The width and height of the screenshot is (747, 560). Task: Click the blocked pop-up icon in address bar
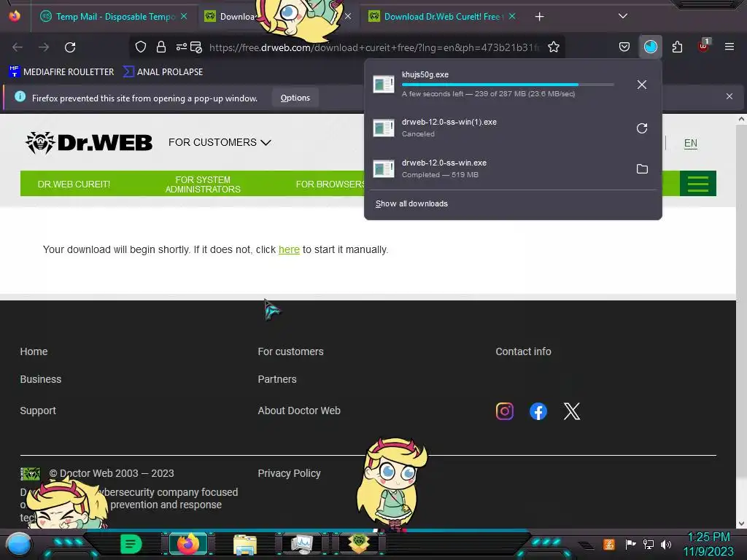pos(196,47)
